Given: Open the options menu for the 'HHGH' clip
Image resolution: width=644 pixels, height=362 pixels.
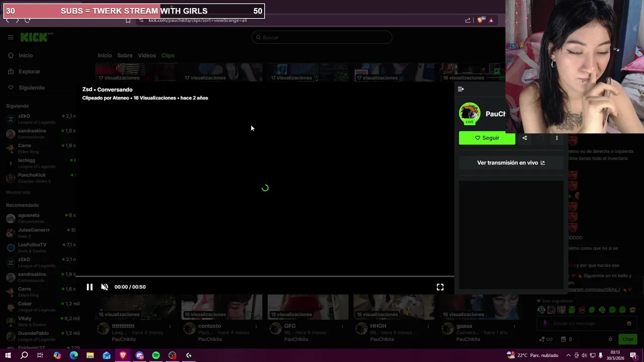Looking at the screenshot, I should click(428, 326).
